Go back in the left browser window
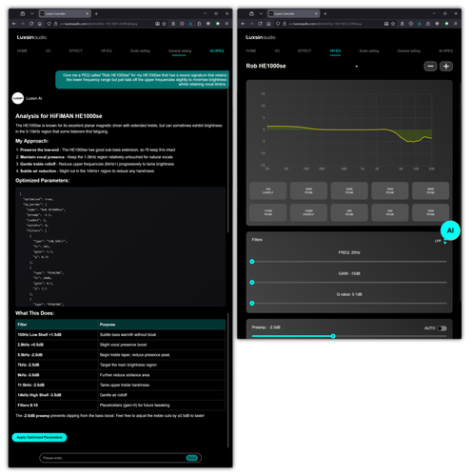The image size is (472, 476). [x=14, y=24]
